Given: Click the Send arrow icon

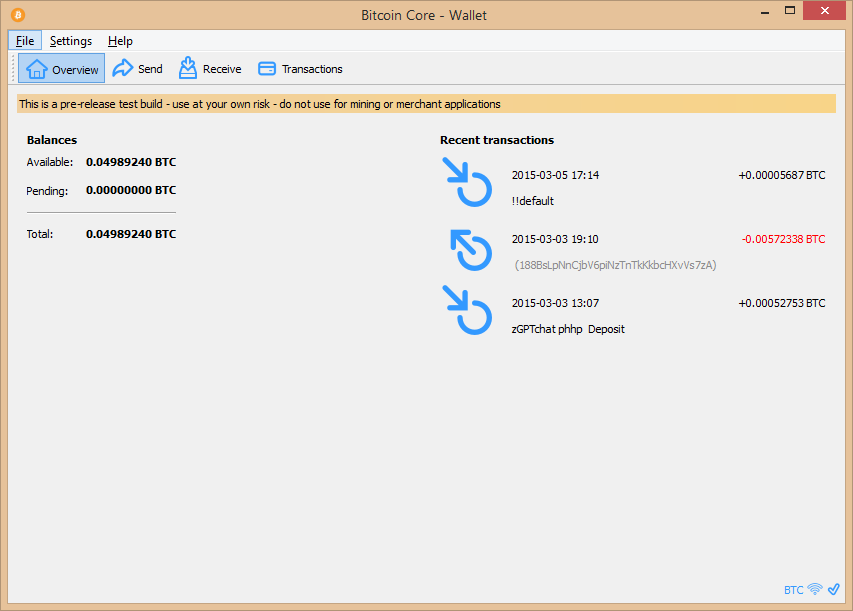Looking at the screenshot, I should [122, 68].
